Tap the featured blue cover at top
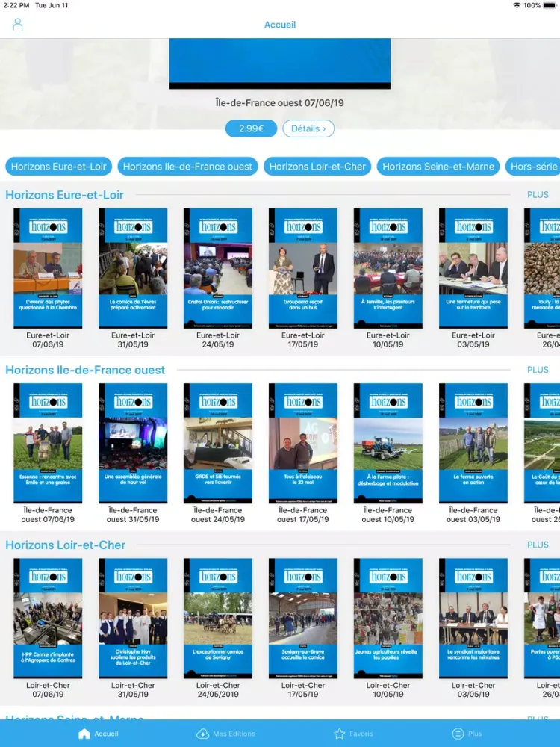 click(280, 63)
